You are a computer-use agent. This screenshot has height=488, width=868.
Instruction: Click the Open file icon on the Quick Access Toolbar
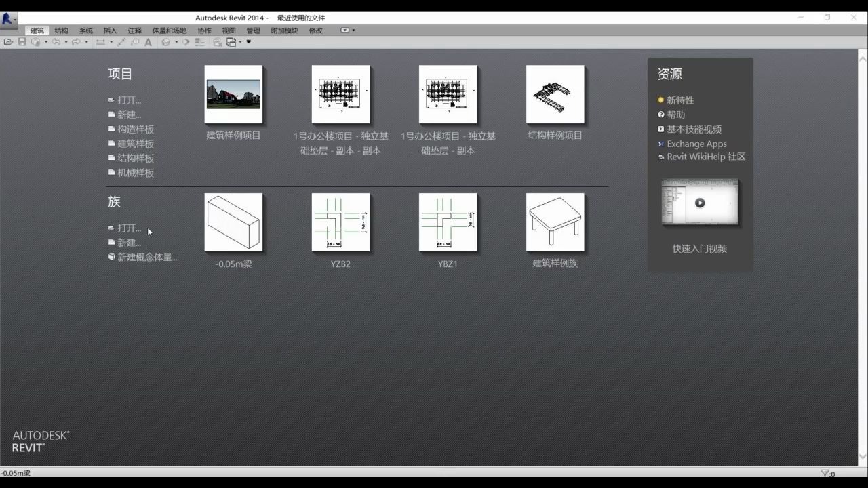7,41
